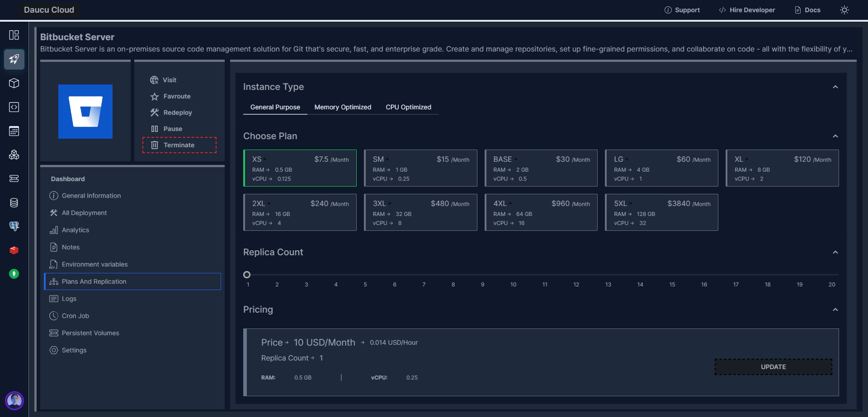Screen dimensions: 868x417
Task: Select the SM $15/Month plan
Action: [421, 168]
